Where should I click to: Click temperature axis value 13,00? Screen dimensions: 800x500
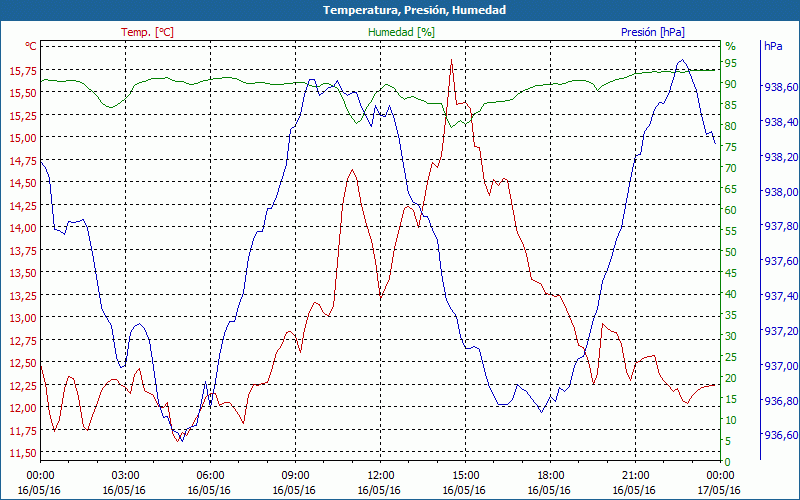pyautogui.click(x=23, y=317)
